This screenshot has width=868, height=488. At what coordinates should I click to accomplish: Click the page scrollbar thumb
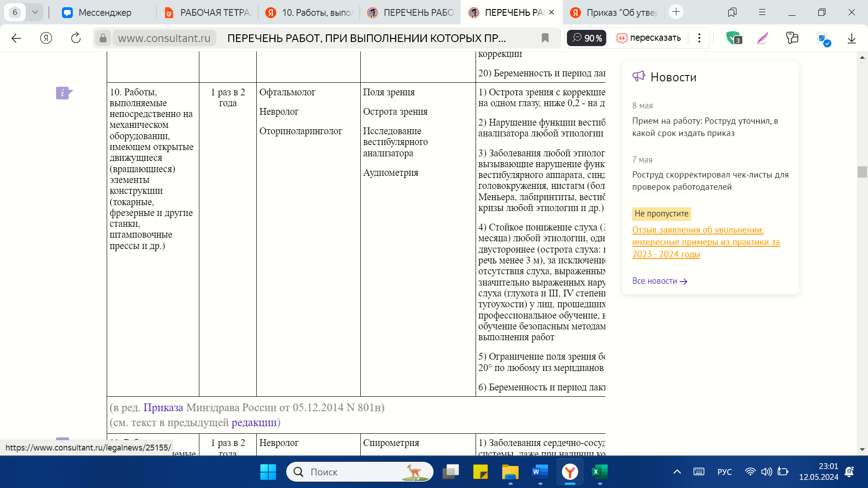(x=862, y=172)
